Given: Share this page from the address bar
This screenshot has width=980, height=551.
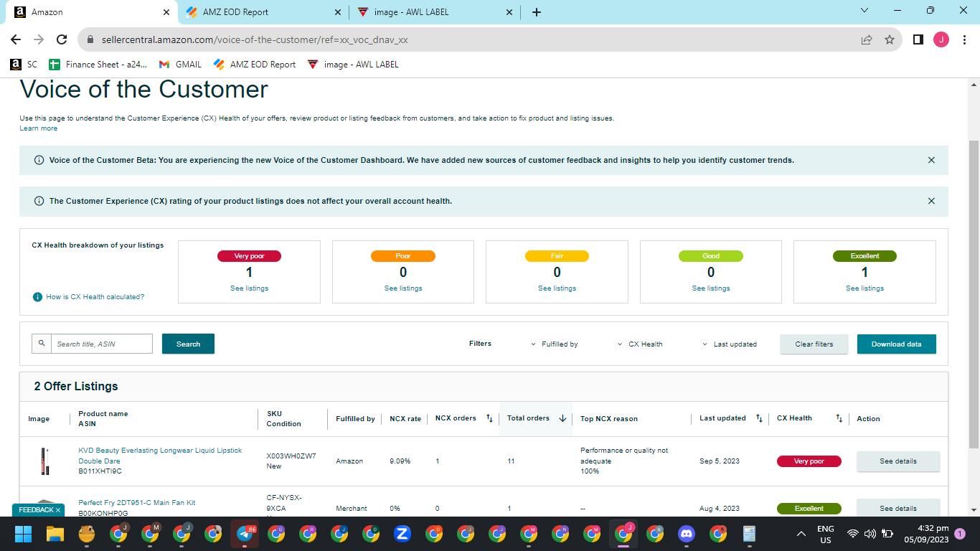Looking at the screenshot, I should (867, 40).
